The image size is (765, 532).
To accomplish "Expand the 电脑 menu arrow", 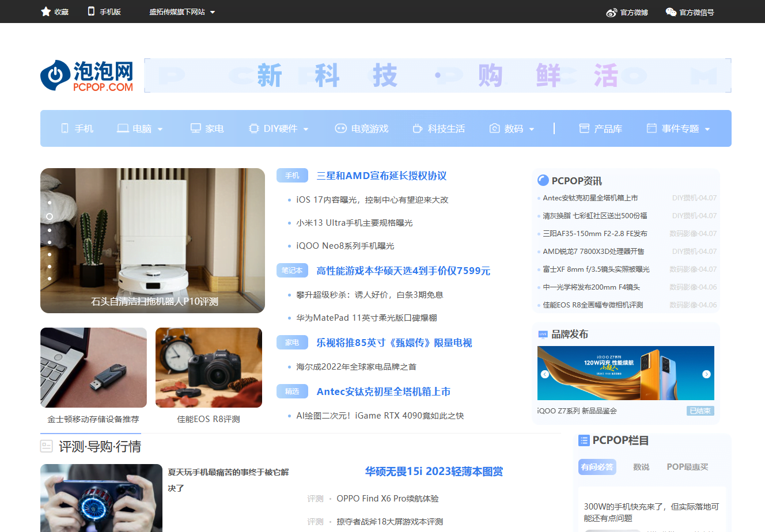I will click(160, 129).
